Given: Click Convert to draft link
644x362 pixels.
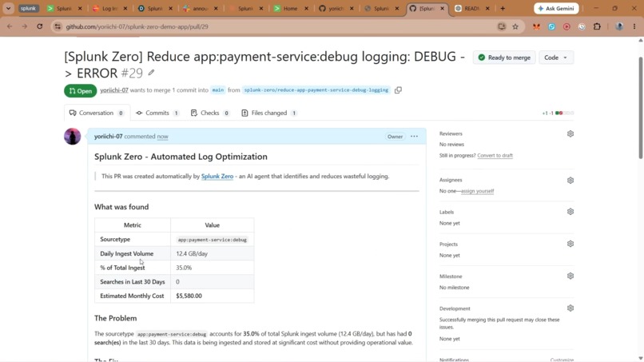Looking at the screenshot, I should pyautogui.click(x=495, y=155).
